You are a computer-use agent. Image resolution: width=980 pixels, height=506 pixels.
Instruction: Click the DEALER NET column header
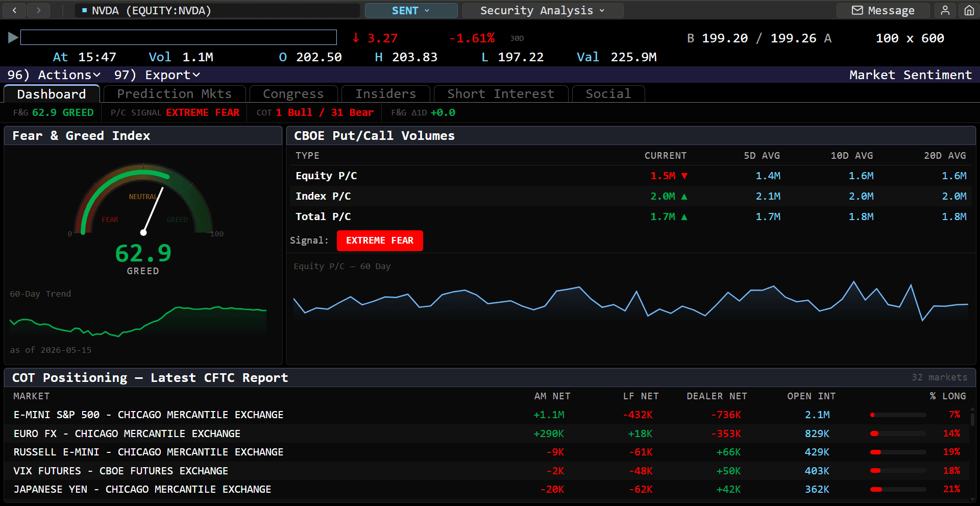click(717, 396)
